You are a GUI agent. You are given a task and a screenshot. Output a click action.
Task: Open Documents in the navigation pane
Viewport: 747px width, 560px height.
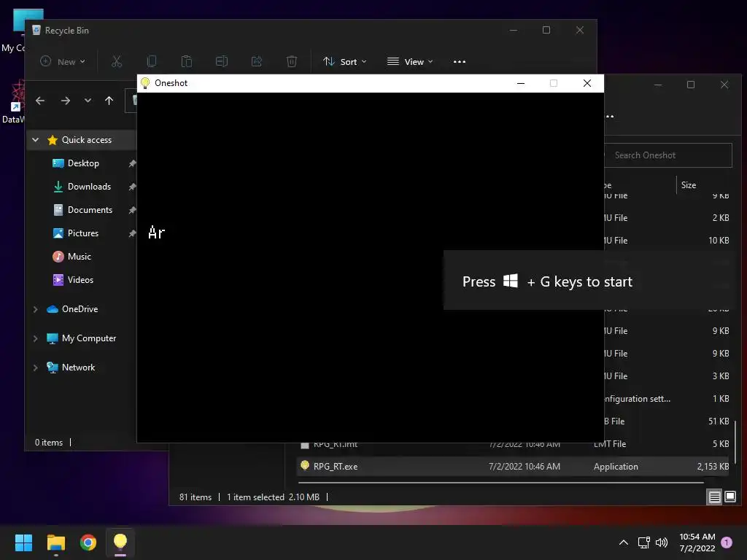(x=90, y=210)
